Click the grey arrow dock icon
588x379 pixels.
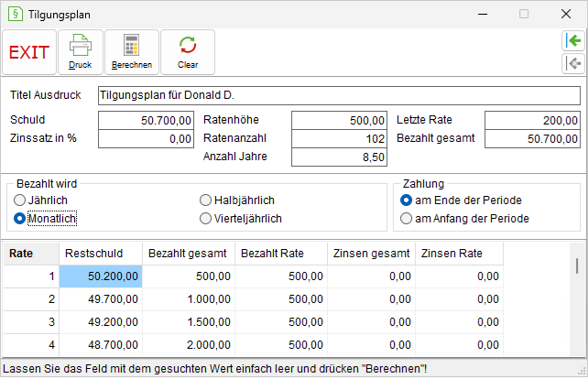tap(573, 63)
